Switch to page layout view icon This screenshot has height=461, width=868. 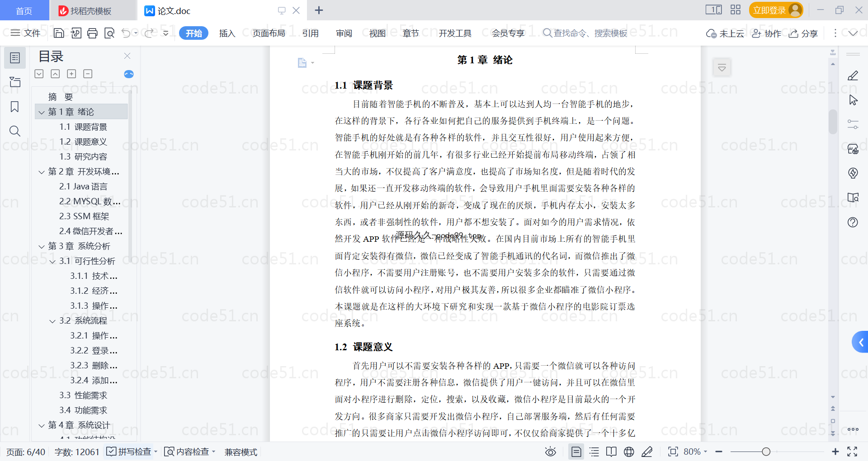(x=576, y=452)
